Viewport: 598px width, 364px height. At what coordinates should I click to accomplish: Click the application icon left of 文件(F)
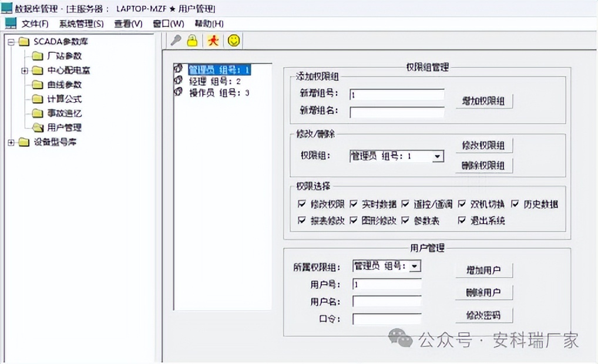tap(11, 23)
